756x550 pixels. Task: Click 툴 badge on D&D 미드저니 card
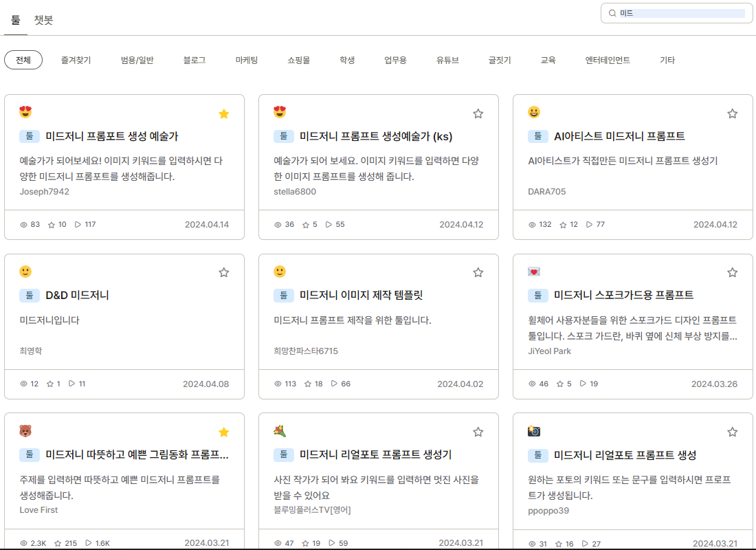(30, 295)
